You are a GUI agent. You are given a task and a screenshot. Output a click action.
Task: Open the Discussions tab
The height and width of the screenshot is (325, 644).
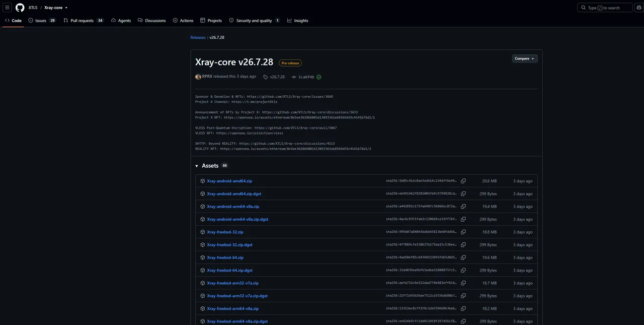click(151, 21)
